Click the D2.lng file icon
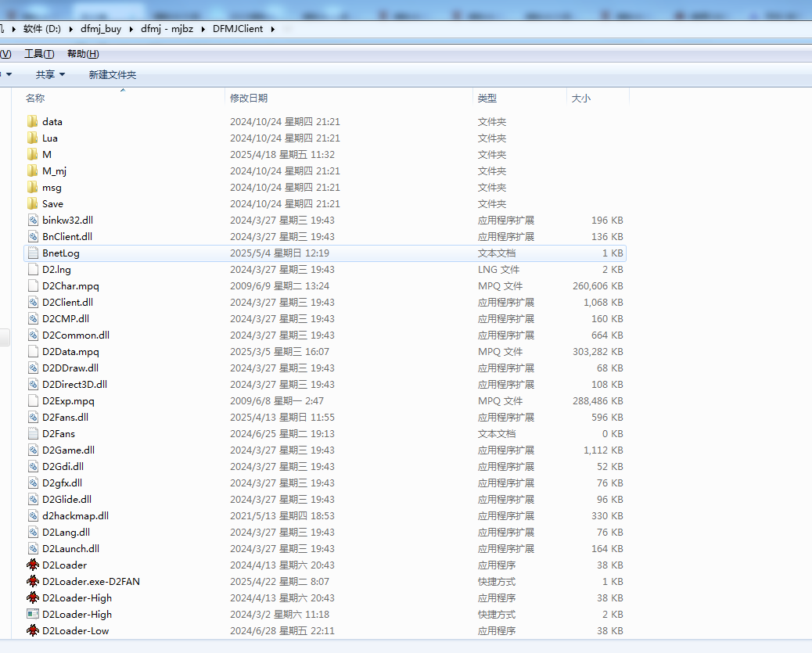The height and width of the screenshot is (653, 812). [33, 269]
